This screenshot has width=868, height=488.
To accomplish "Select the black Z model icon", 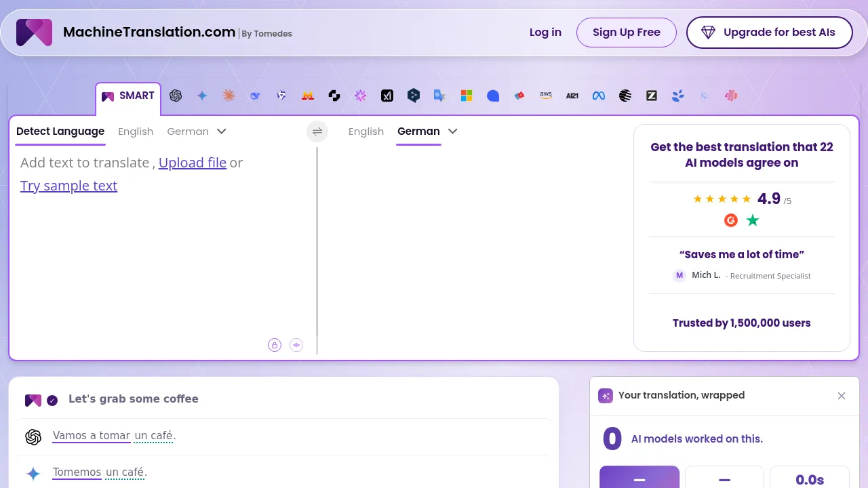I will 652,96.
